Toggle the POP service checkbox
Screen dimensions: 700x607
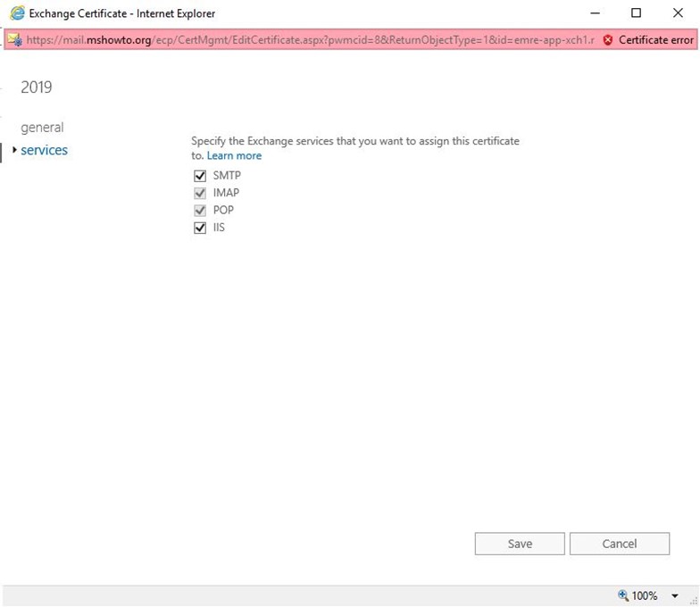coord(200,211)
